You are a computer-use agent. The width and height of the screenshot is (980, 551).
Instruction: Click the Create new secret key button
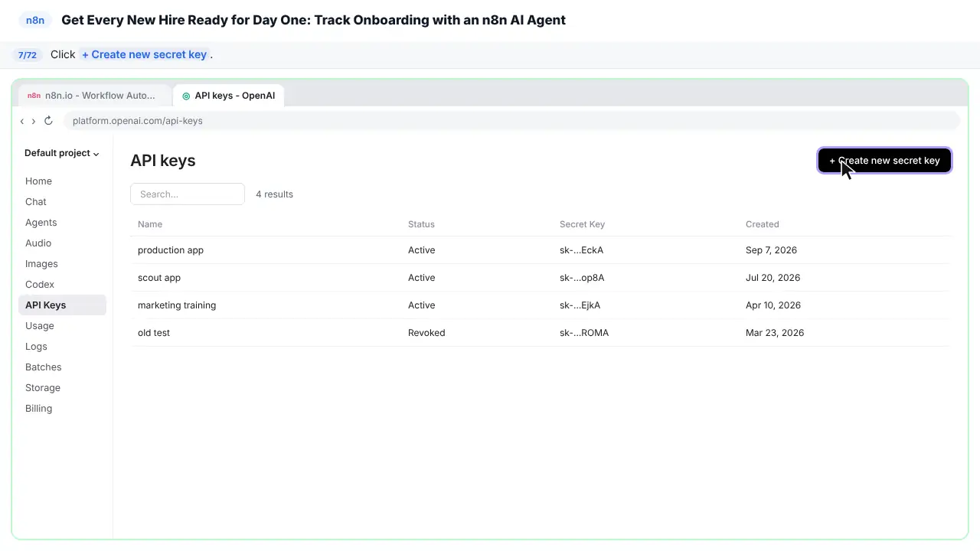pos(884,161)
